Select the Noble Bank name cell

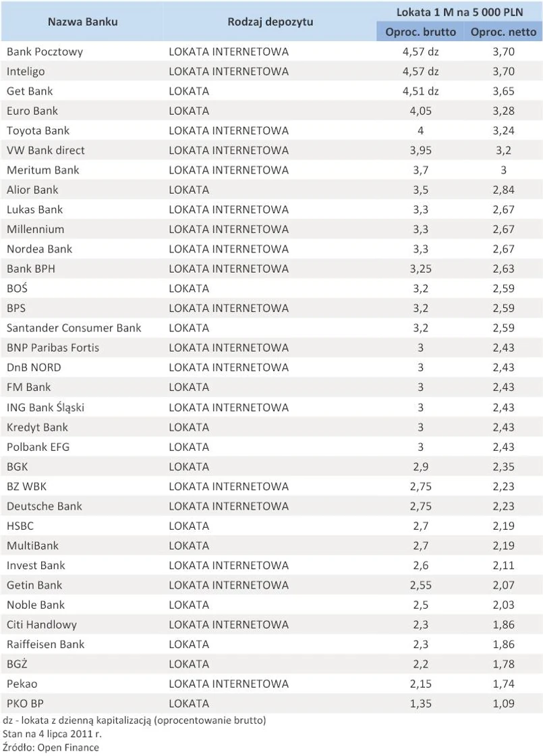click(x=36, y=605)
